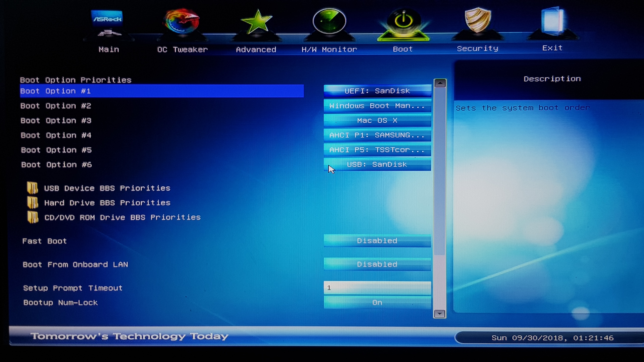Click the date and time display
Viewport: 644px width, 362px height.
point(552,338)
